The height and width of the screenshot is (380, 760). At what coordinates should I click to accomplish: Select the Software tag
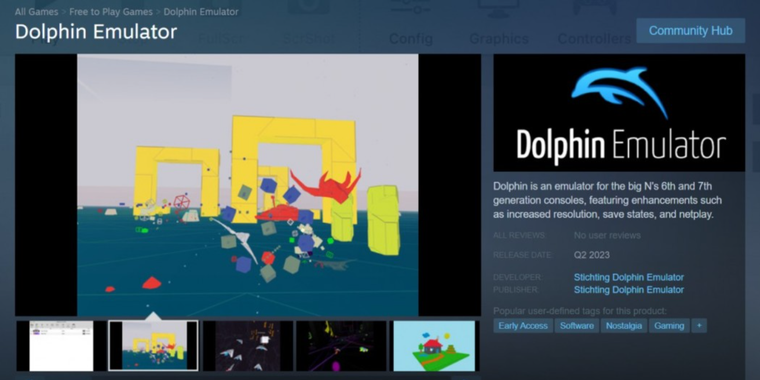[x=577, y=326]
